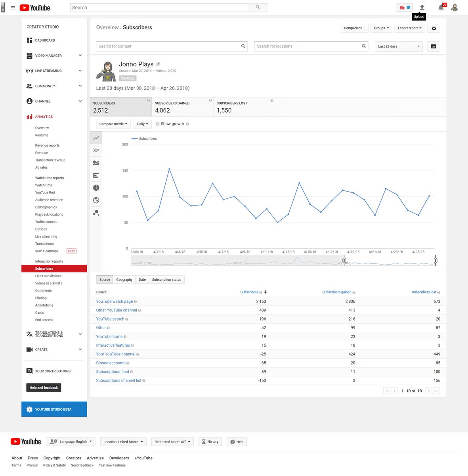468x476 pixels.
Task: Select the interactive map globe view
Action: click(96, 200)
